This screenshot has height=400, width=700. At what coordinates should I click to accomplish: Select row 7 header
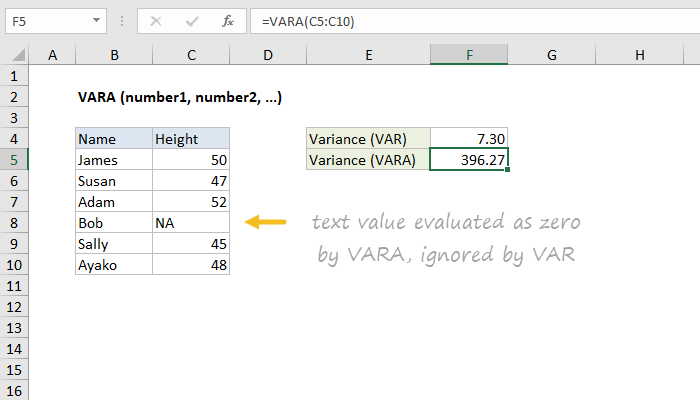14,202
